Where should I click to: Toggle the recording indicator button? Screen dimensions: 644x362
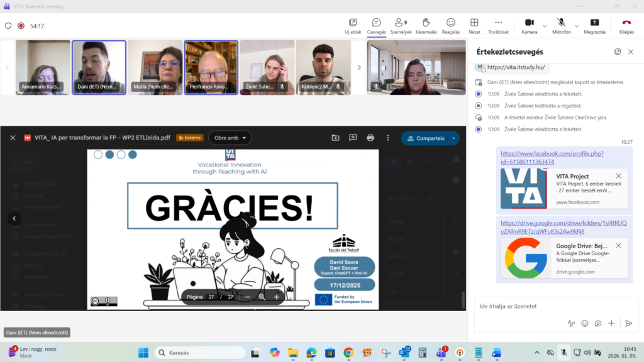pos(21,26)
